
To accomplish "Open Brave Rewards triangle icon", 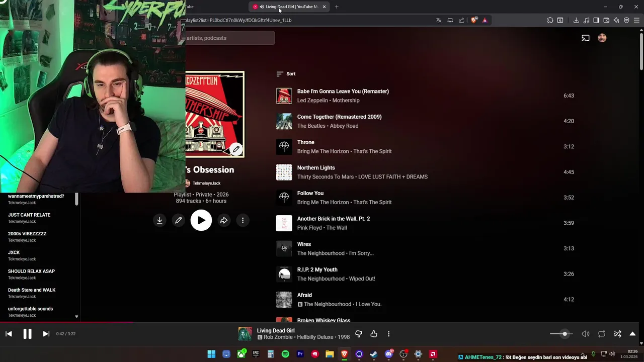I will click(485, 20).
